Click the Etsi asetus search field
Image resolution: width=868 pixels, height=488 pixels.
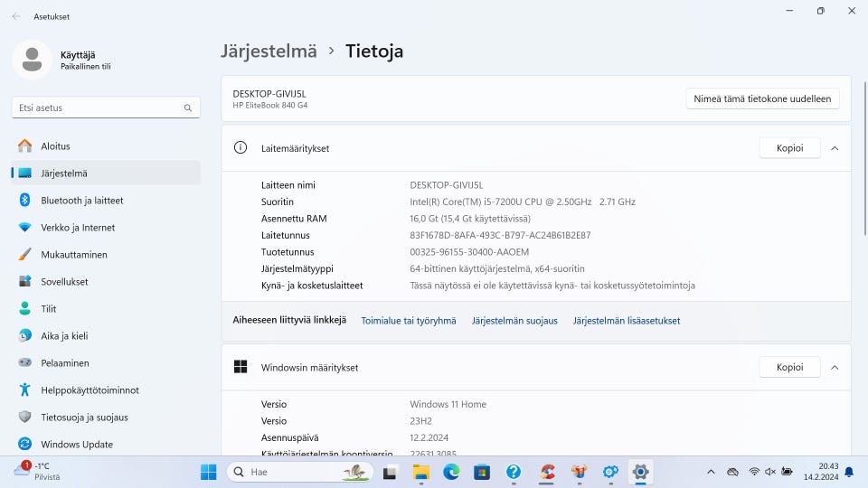click(106, 108)
